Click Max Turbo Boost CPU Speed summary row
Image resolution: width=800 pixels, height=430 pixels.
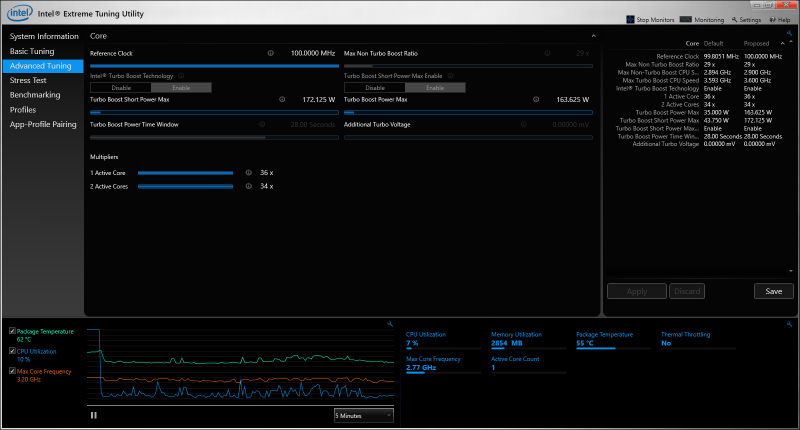point(697,81)
